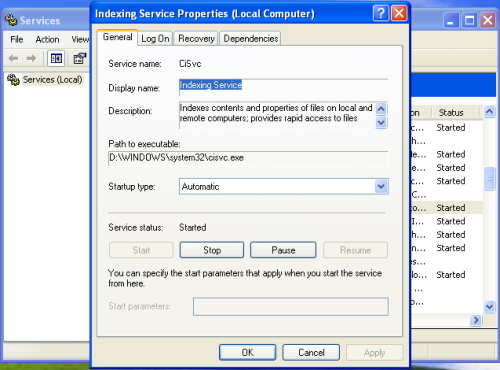Screen dimensions: 500x370
Task: Click the Started service status text
Action: click(193, 228)
